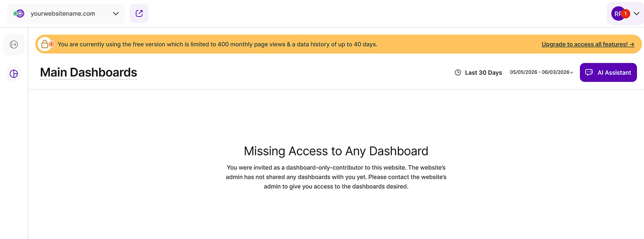Click the Main Dashboards title
This screenshot has width=644, height=239.
(88, 72)
